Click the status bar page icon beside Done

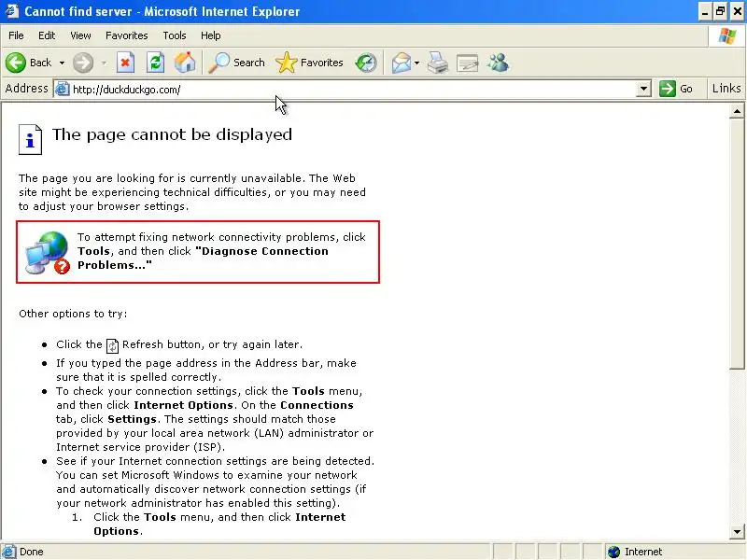tap(8, 552)
